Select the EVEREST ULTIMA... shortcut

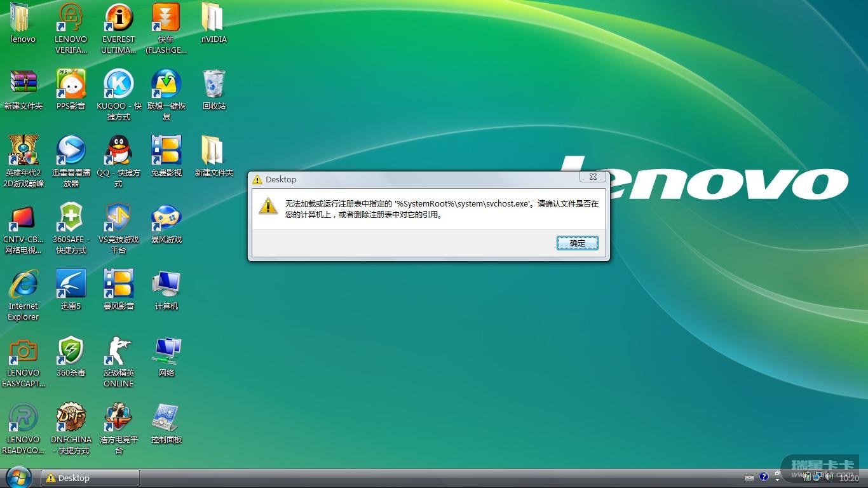point(119,17)
